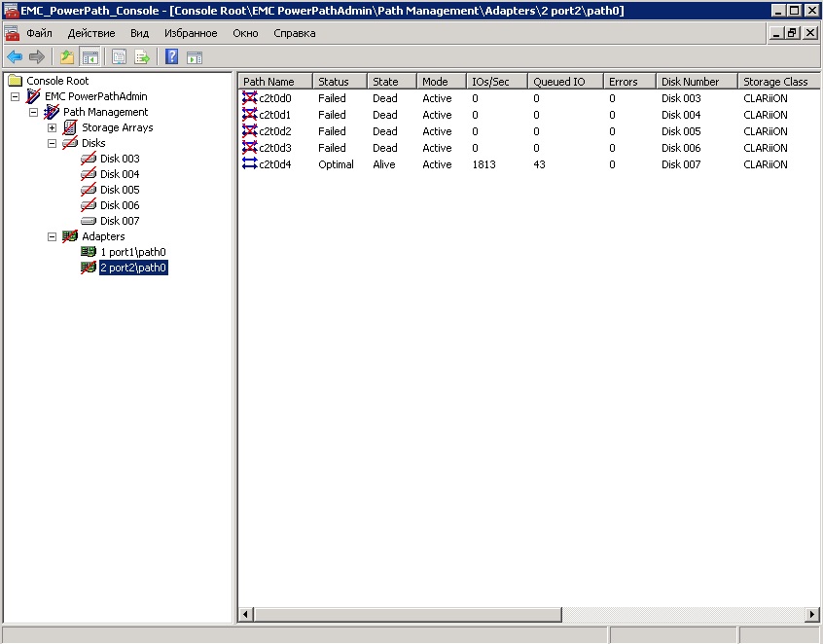
Task: Collapse the Adapters node
Action: (52, 236)
